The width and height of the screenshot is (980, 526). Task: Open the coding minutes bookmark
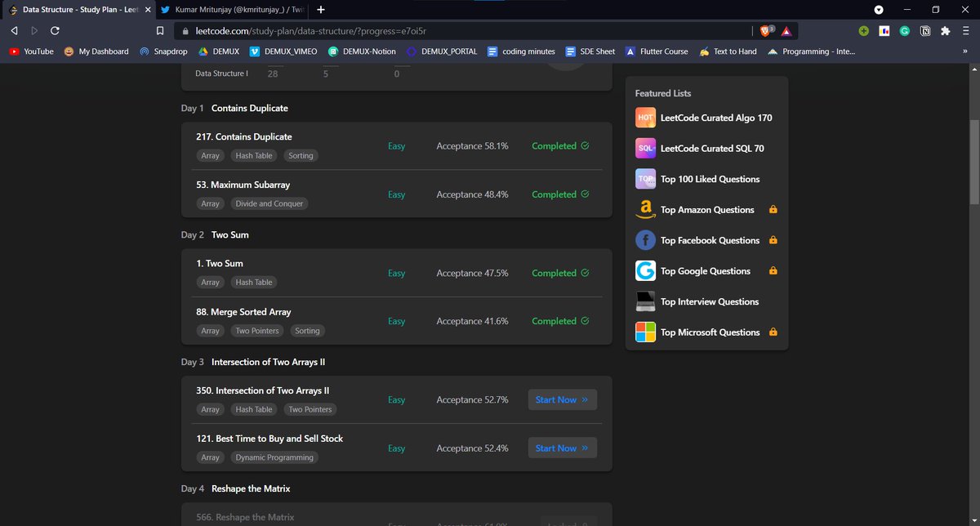tap(521, 51)
